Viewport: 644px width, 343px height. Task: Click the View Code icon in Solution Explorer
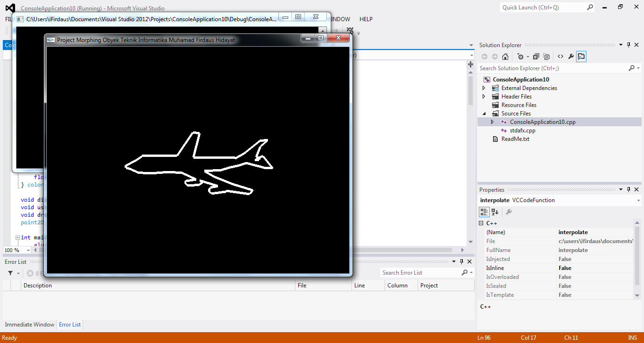click(560, 57)
